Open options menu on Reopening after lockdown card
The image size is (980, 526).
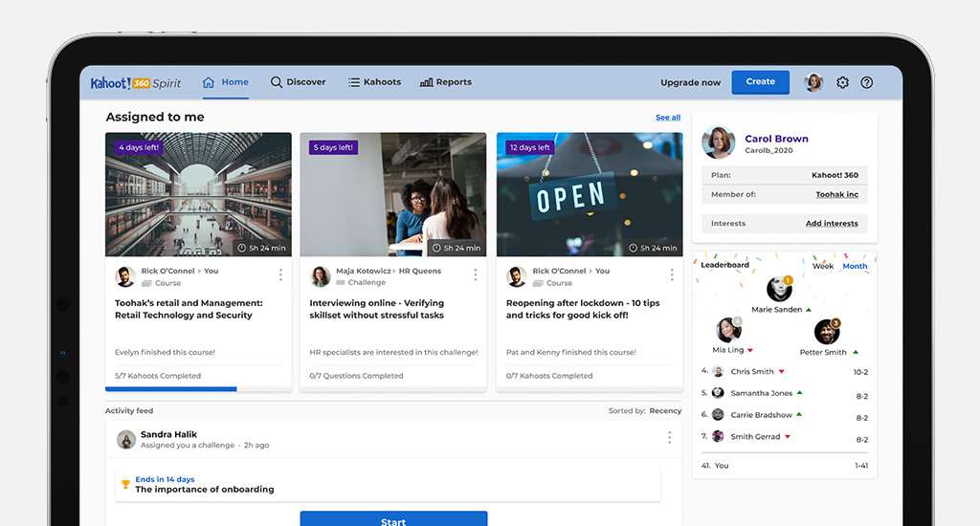672,274
